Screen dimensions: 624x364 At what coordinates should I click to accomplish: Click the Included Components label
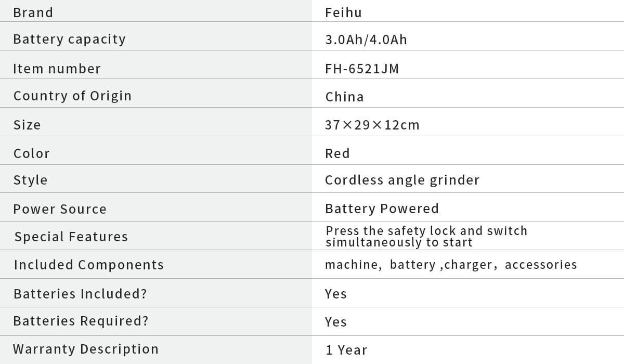88,265
